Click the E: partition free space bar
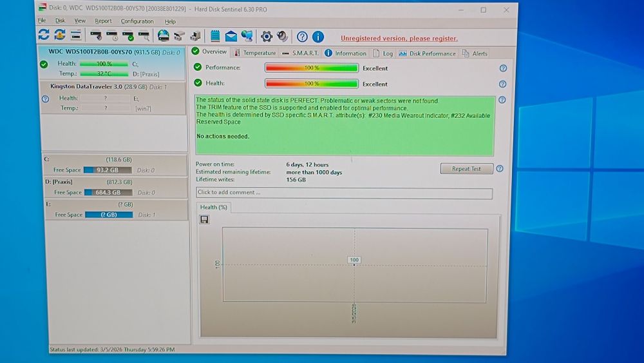The width and height of the screenshot is (644, 363). (x=109, y=215)
